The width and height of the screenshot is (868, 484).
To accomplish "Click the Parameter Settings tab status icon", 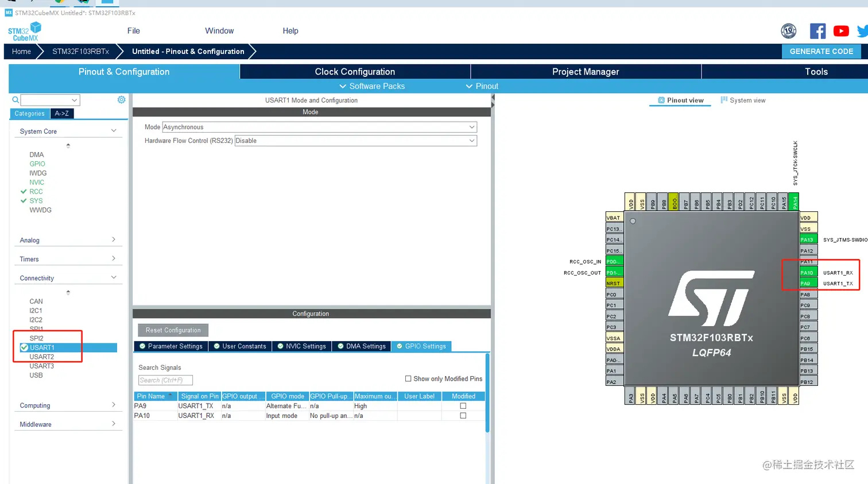I will [142, 346].
